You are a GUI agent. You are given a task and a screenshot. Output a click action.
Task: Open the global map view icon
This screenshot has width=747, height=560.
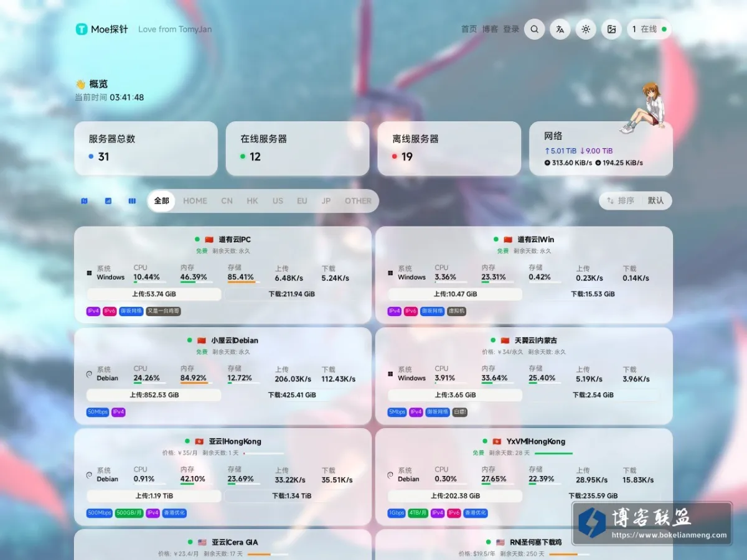[84, 201]
